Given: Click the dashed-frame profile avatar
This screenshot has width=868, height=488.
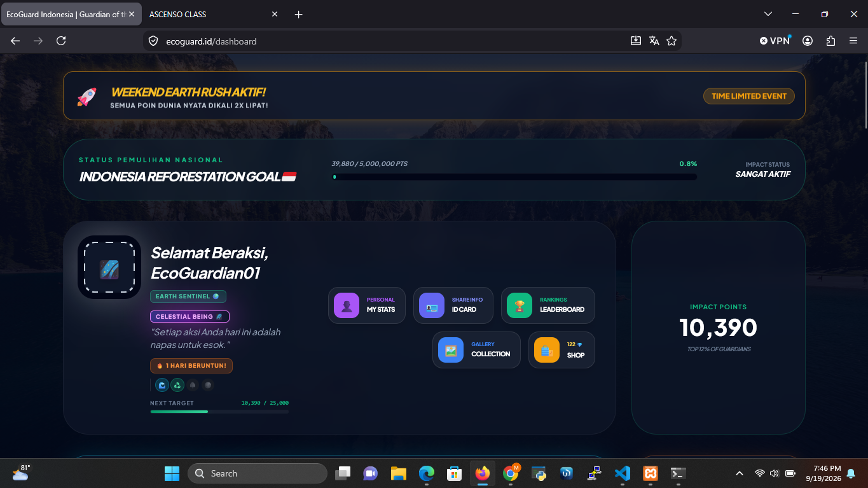Looking at the screenshot, I should (109, 267).
